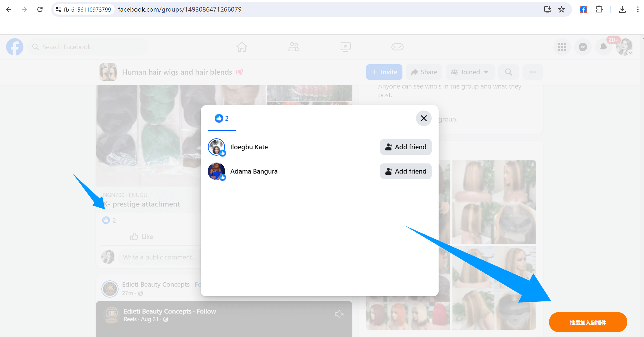Go back with the browser back arrow
The width and height of the screenshot is (644, 337).
(x=9, y=9)
